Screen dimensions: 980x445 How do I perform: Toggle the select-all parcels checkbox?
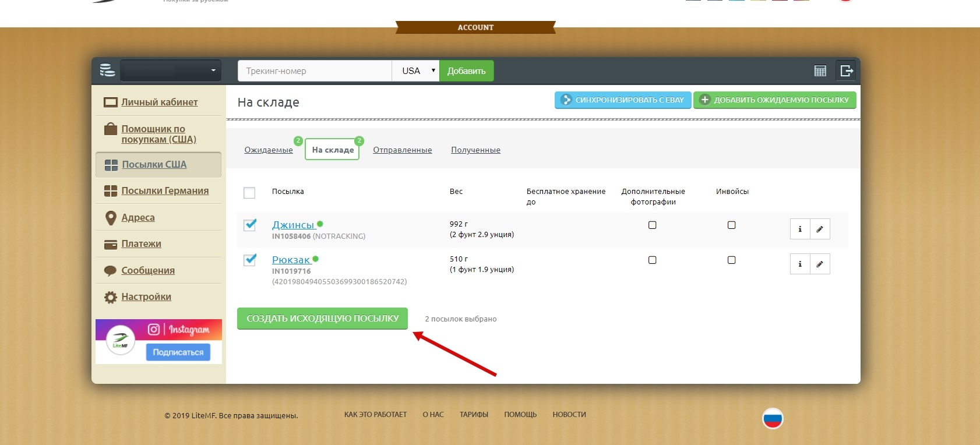(249, 193)
